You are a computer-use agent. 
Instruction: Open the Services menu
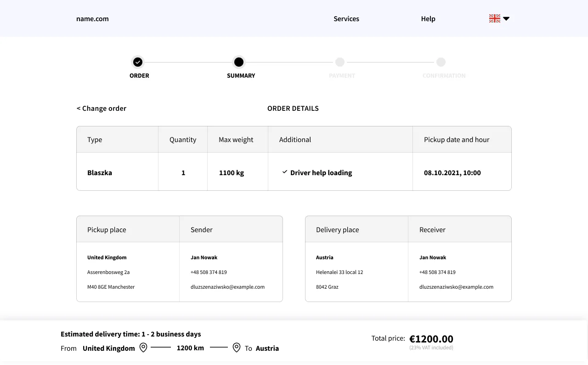(346, 19)
